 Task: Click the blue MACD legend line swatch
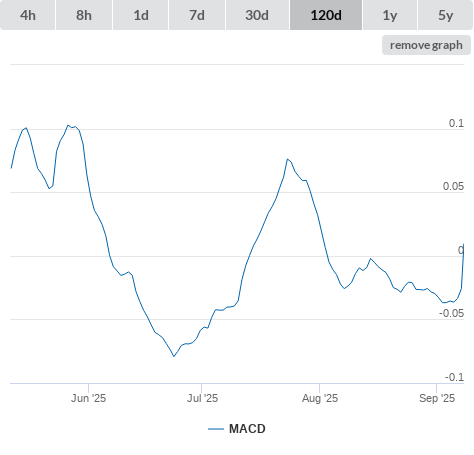click(216, 429)
